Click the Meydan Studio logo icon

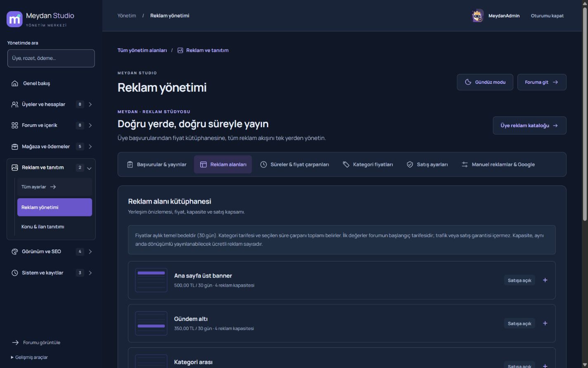point(14,19)
